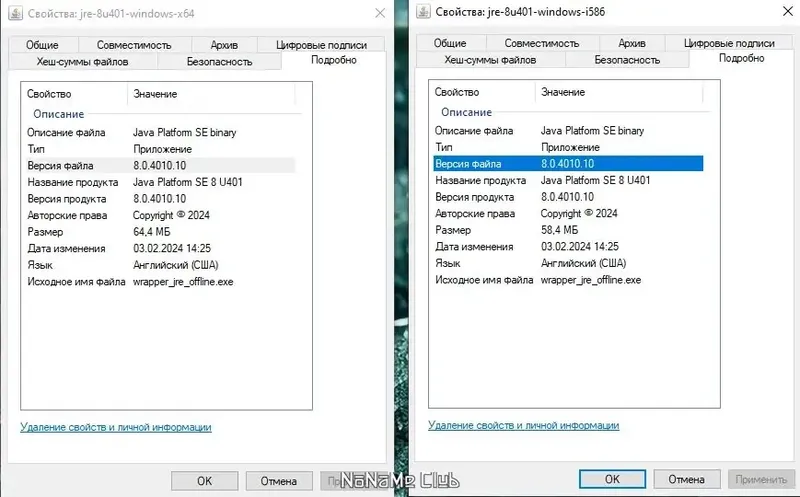Close the jre-8u401-windows-x64 properties window
The image size is (800, 497).
(x=380, y=13)
